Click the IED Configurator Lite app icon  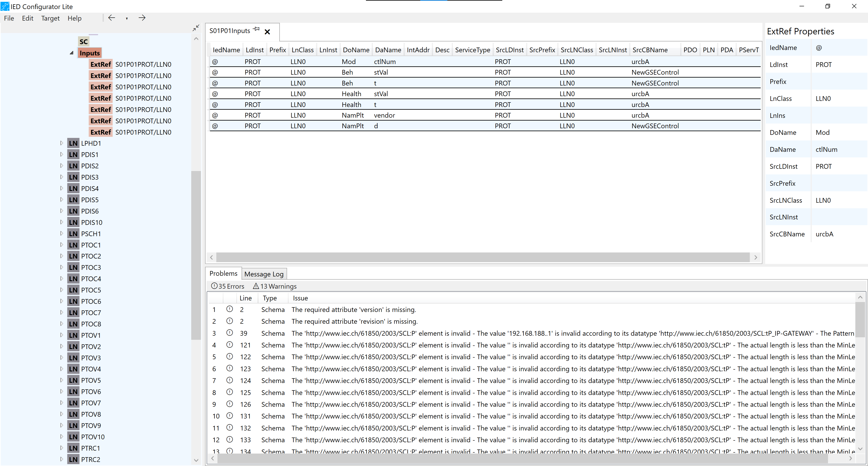(5, 6)
